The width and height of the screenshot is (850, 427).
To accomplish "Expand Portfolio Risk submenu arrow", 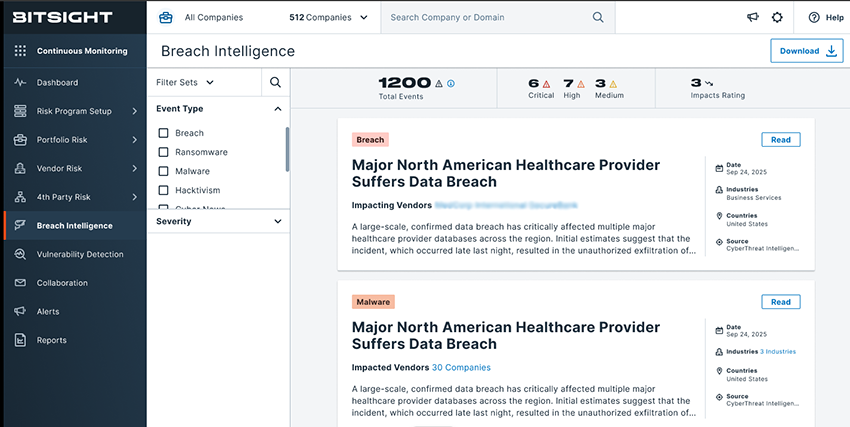I will coord(134,140).
